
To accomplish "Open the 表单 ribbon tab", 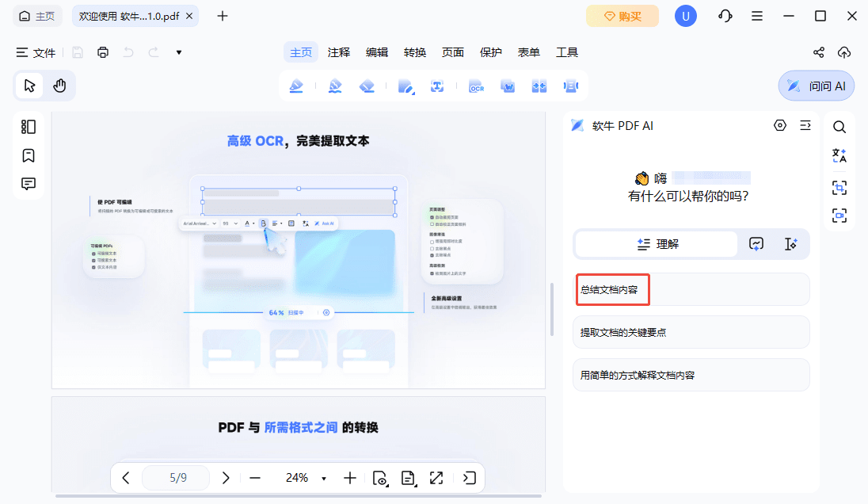I will tap(529, 52).
